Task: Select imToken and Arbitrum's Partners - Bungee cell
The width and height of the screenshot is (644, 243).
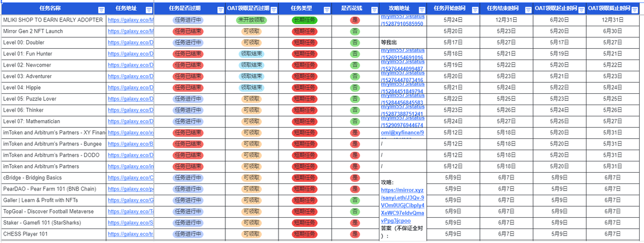Action: pos(53,144)
